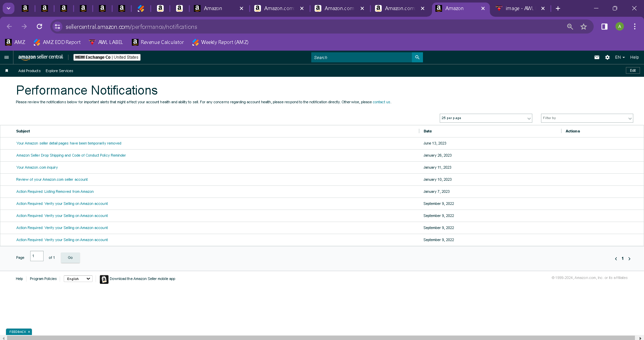Viewport: 644px width, 340px height.
Task: Go to next page arrow in pagination
Action: 629,259
